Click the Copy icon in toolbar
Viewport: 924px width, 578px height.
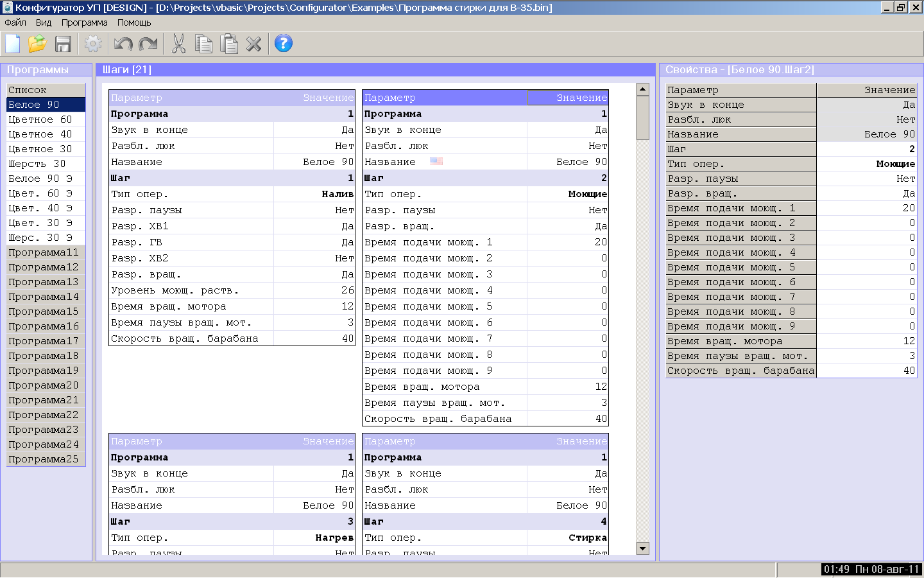(x=203, y=44)
